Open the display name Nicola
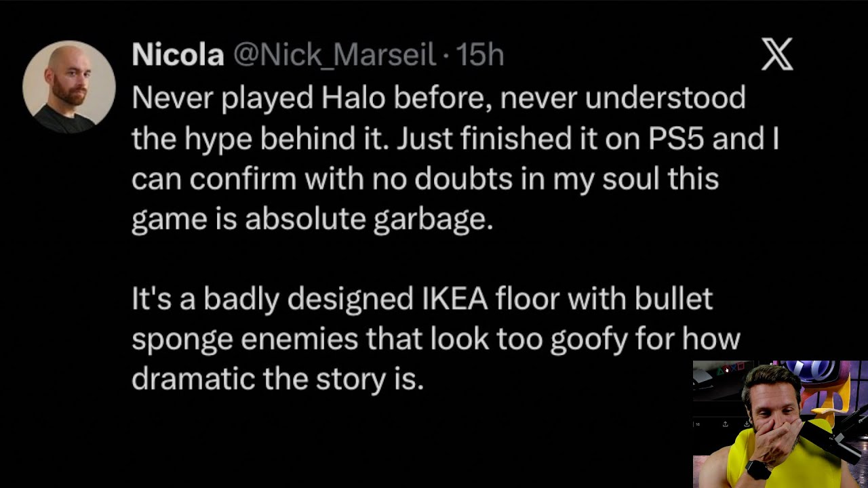This screenshot has width=868, height=488. (178, 55)
